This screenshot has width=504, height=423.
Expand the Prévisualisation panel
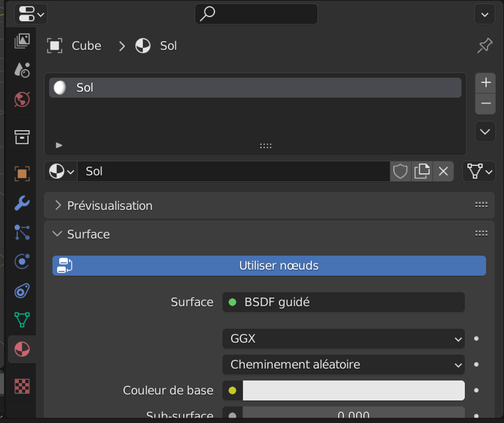pyautogui.click(x=110, y=206)
